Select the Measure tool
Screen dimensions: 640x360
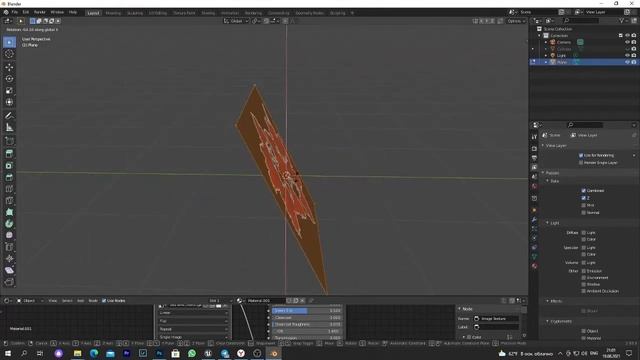[x=9, y=127]
